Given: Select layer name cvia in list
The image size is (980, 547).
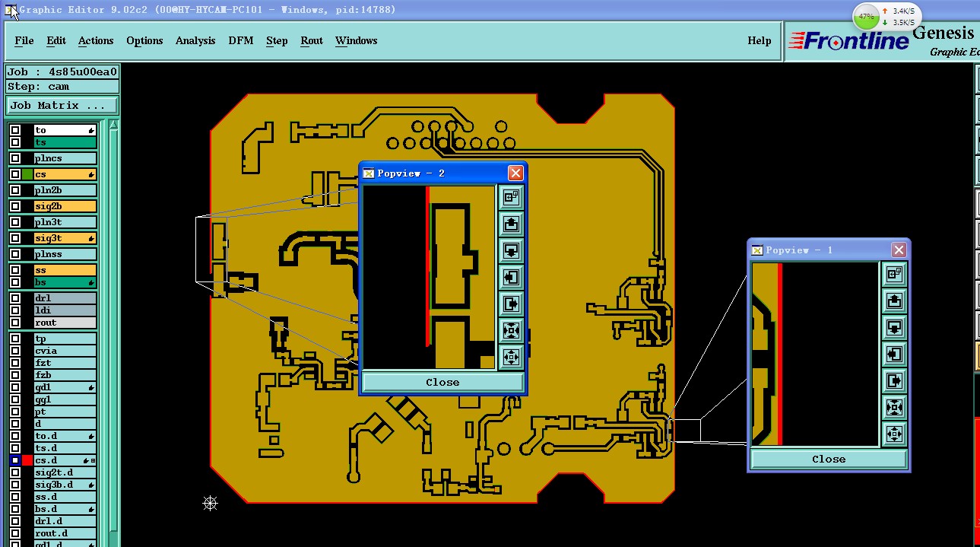Looking at the screenshot, I should coord(65,351).
